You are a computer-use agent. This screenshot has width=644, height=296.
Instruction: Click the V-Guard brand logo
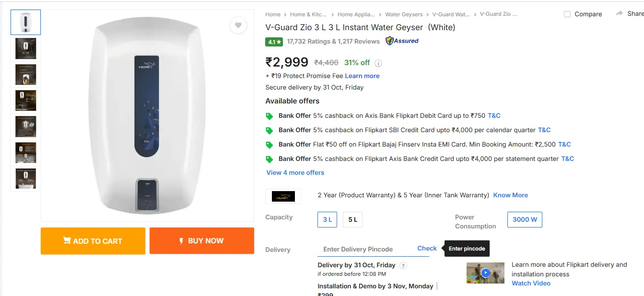283,196
